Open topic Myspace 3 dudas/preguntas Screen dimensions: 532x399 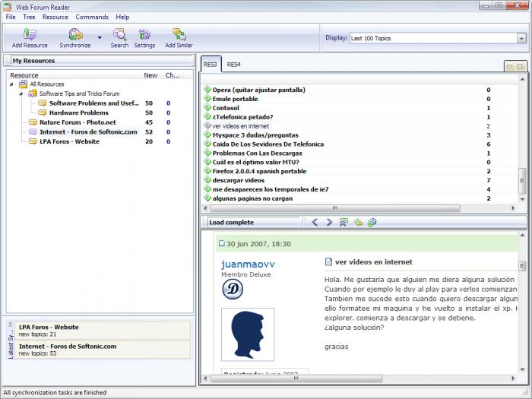point(255,135)
